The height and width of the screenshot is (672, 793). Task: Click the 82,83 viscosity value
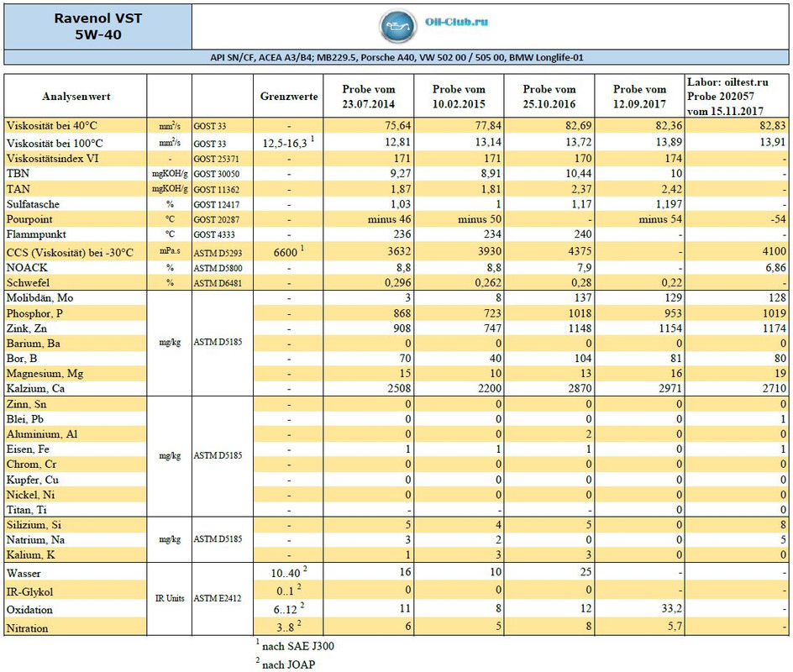tap(773, 125)
